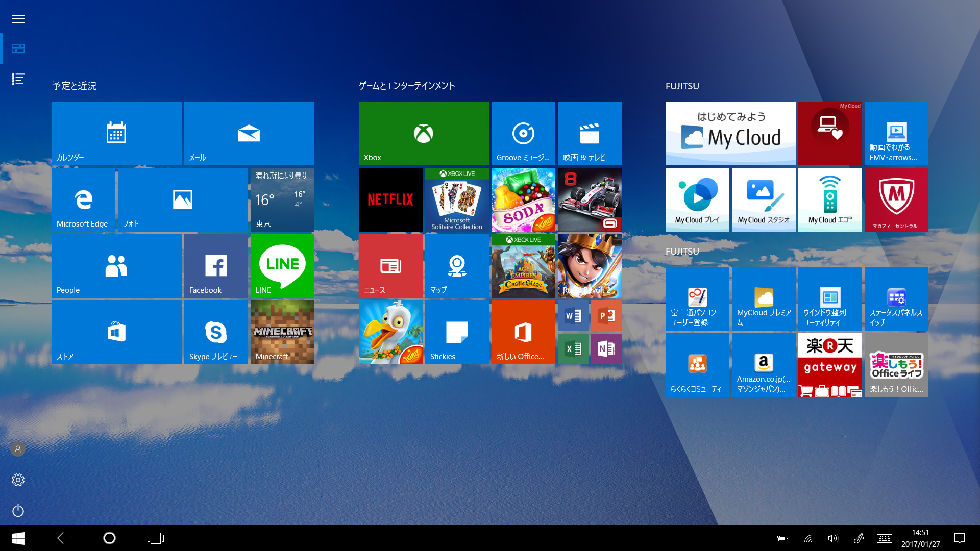This screenshot has height=551, width=980.
Task: Open McAfee Central (マカフィーセントラル) tile
Action: [896, 199]
